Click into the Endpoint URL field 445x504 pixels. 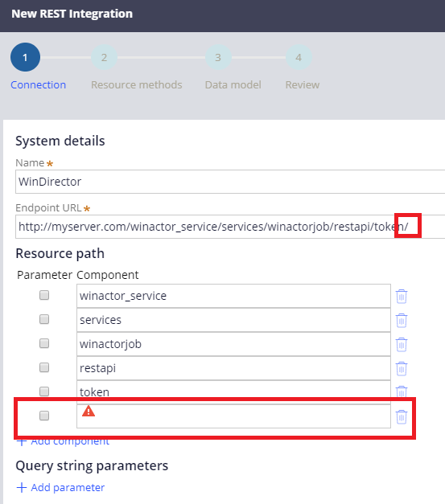230,227
